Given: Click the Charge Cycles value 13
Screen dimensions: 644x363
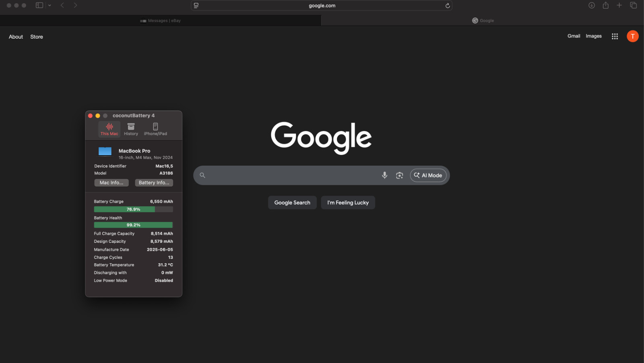Looking at the screenshot, I should pos(171,257).
